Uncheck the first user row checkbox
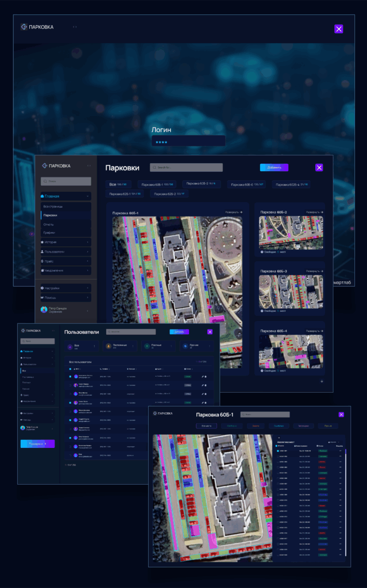The width and height of the screenshot is (367, 588). [x=70, y=377]
